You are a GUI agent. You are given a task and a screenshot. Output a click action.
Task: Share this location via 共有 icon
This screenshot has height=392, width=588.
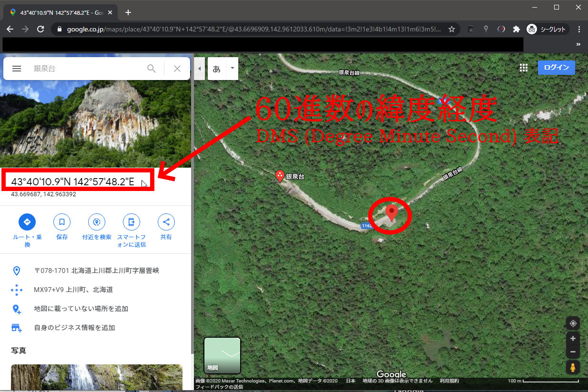pos(166,222)
